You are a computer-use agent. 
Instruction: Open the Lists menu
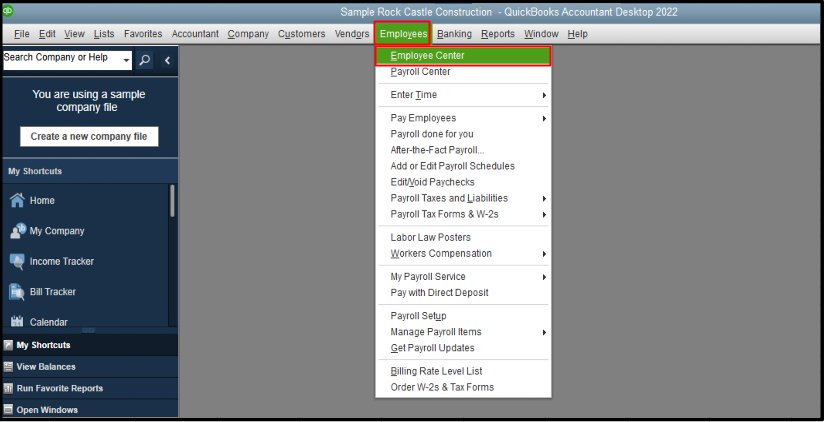coord(104,34)
